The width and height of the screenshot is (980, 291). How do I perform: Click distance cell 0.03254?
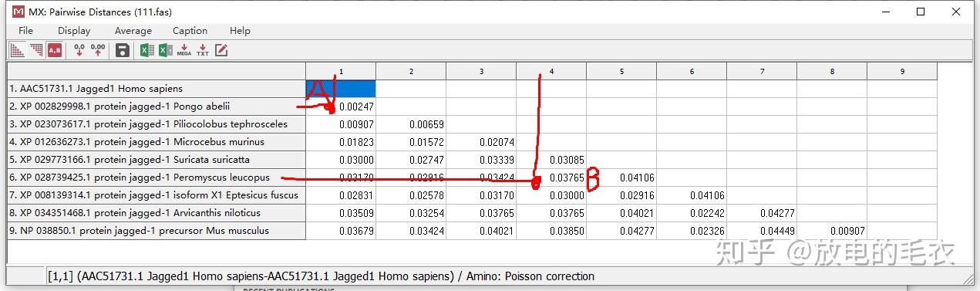(411, 213)
